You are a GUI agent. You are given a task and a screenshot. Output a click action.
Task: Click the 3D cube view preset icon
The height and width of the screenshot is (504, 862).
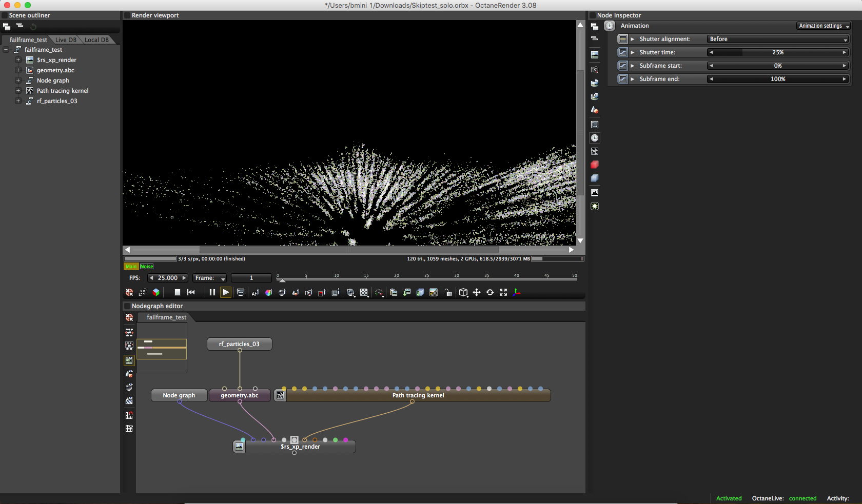tap(463, 292)
